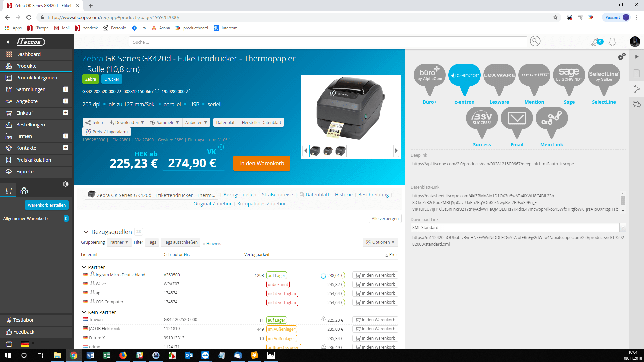The width and height of the screenshot is (644, 362).
Task: Open the comments icon in the right rail
Action: pos(637,104)
